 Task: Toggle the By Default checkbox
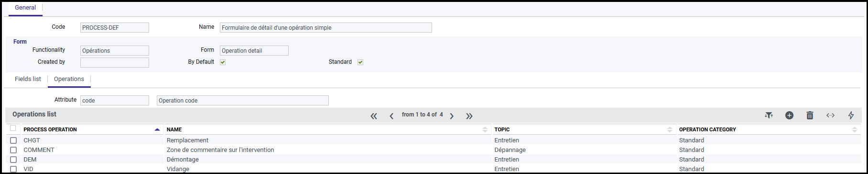click(223, 62)
